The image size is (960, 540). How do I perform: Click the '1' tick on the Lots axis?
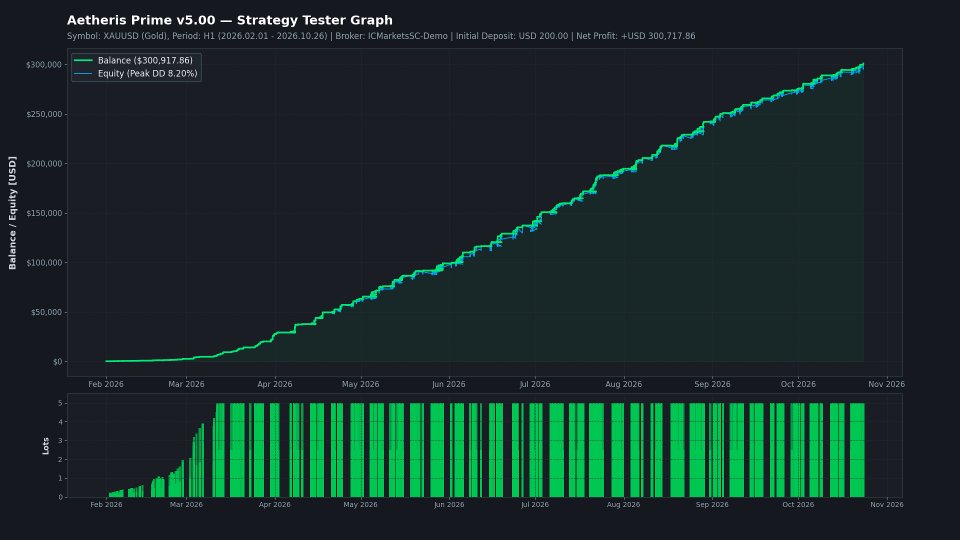(x=60, y=479)
